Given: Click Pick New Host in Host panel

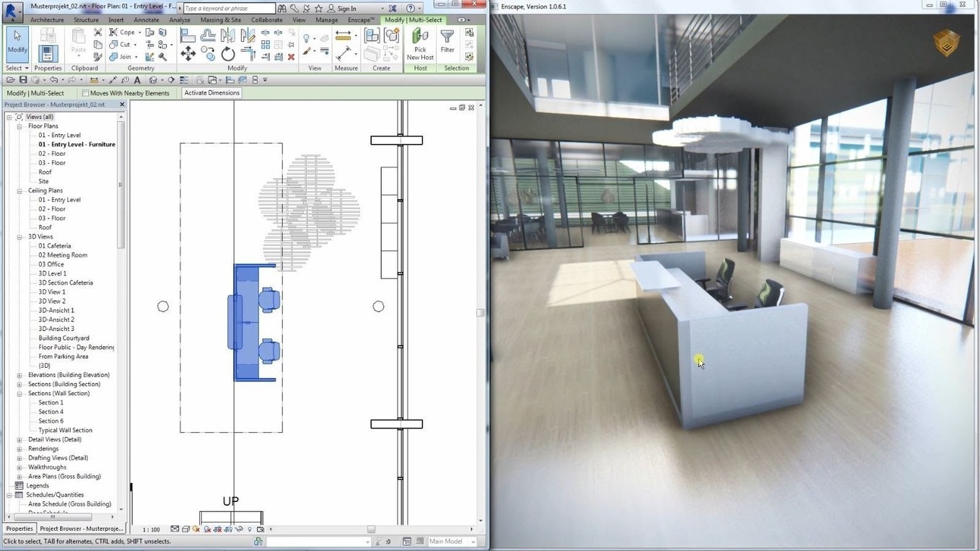Looking at the screenshot, I should click(x=419, y=45).
